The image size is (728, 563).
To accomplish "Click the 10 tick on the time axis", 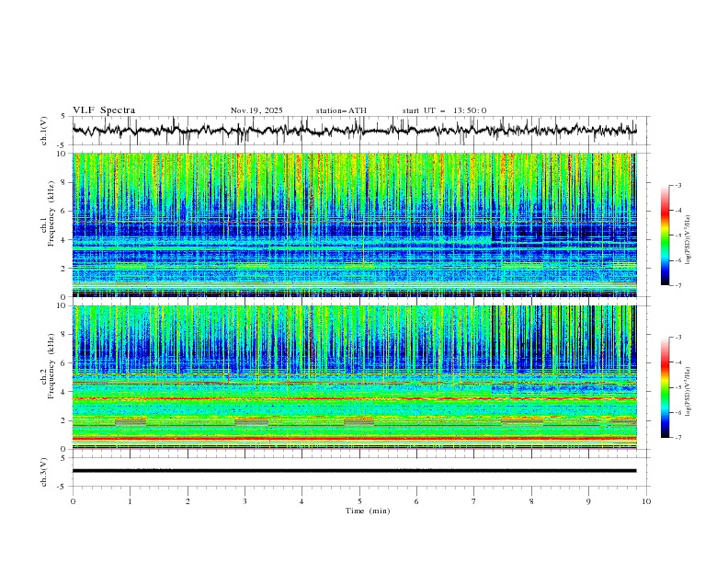I will [646, 501].
